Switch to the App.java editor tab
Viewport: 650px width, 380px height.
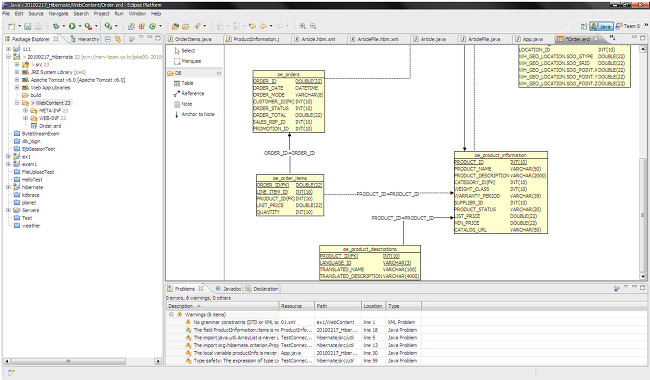[x=533, y=39]
